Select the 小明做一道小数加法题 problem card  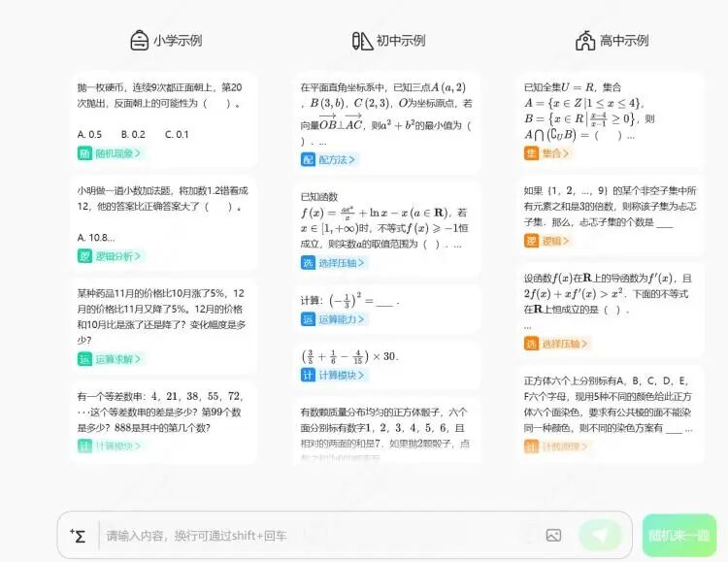(x=164, y=223)
